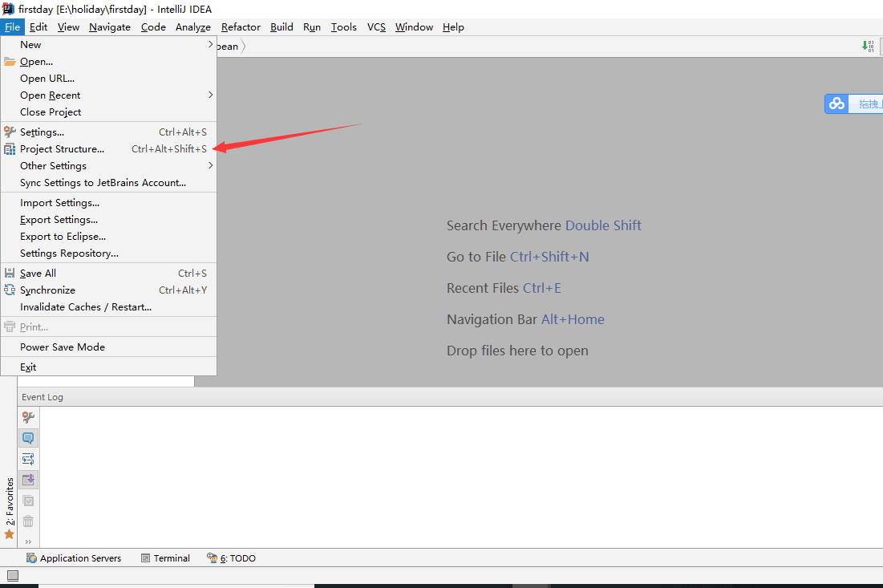The image size is (883, 588).
Task: Open the View menu
Action: click(x=68, y=27)
